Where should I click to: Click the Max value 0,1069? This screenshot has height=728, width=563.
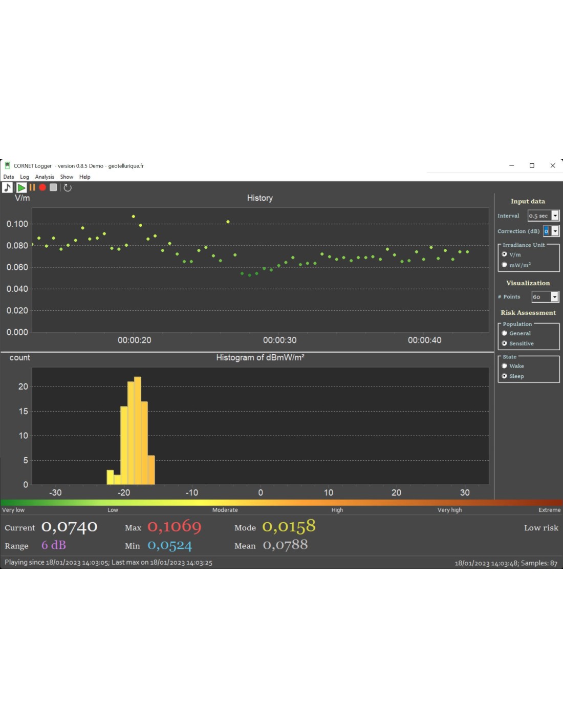175,527
